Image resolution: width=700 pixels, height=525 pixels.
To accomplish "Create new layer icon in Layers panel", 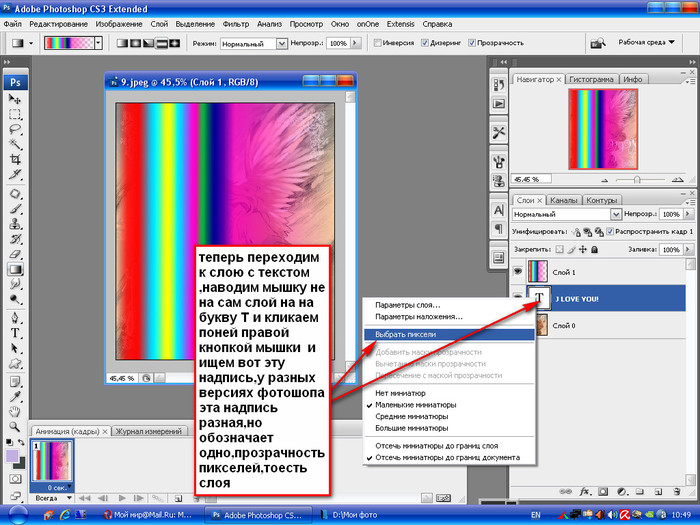I will click(658, 492).
